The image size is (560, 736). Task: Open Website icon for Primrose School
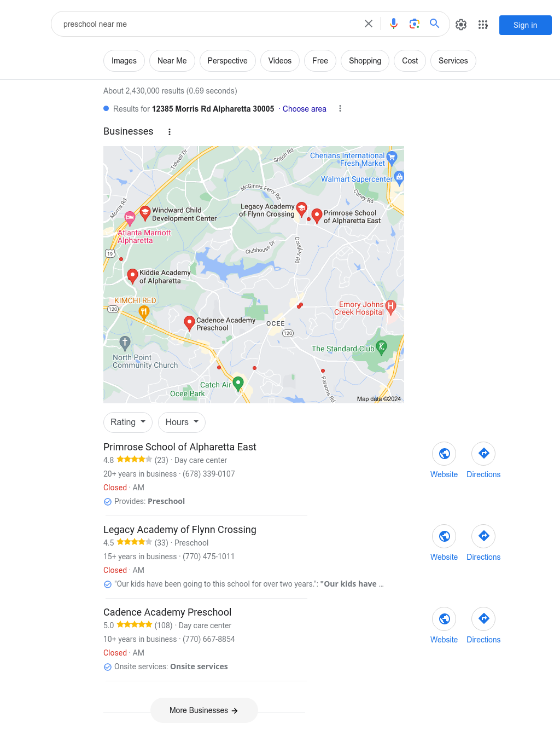[444, 454]
